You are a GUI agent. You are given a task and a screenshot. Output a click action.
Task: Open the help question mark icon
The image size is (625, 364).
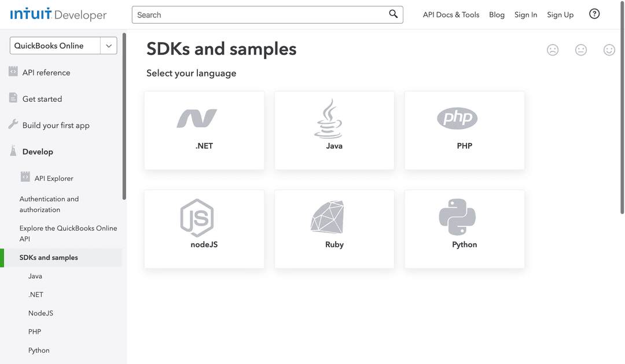pyautogui.click(x=594, y=13)
